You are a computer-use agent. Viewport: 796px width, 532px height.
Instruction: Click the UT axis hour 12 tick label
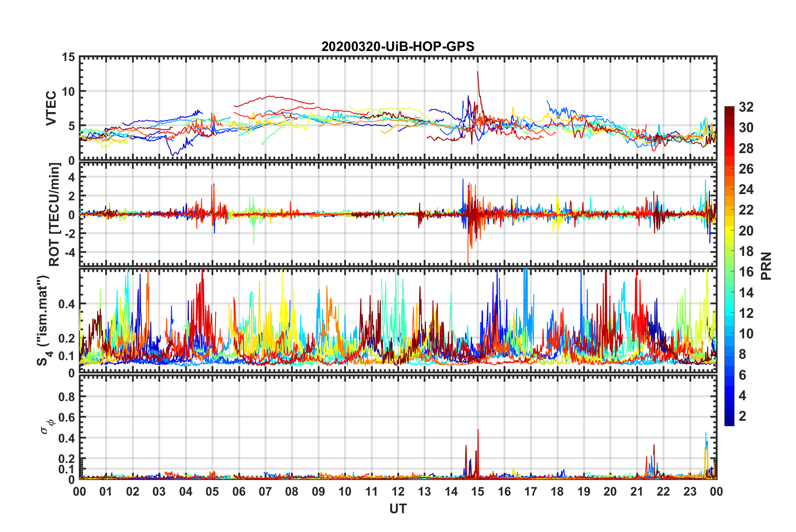pyautogui.click(x=398, y=491)
